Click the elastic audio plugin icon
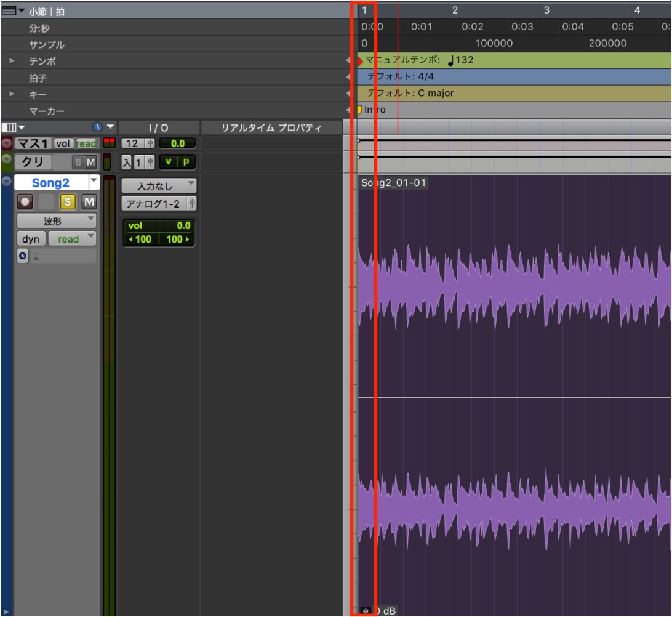 point(36,256)
